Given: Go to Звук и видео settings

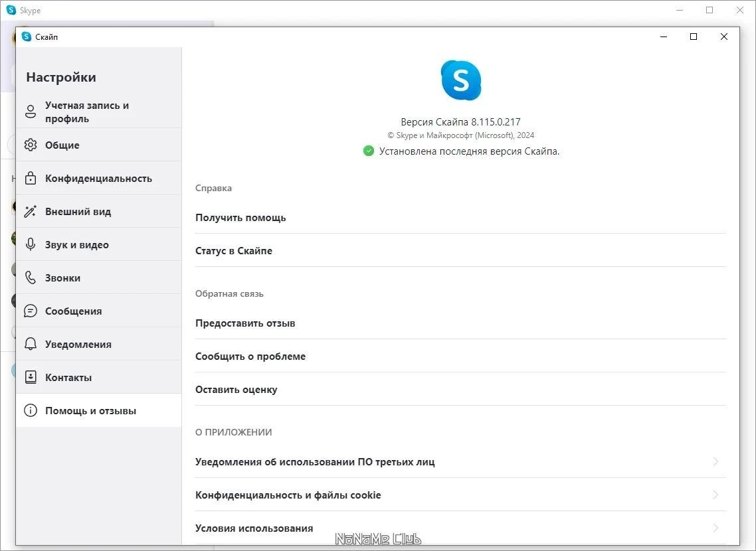Looking at the screenshot, I should click(x=99, y=245).
